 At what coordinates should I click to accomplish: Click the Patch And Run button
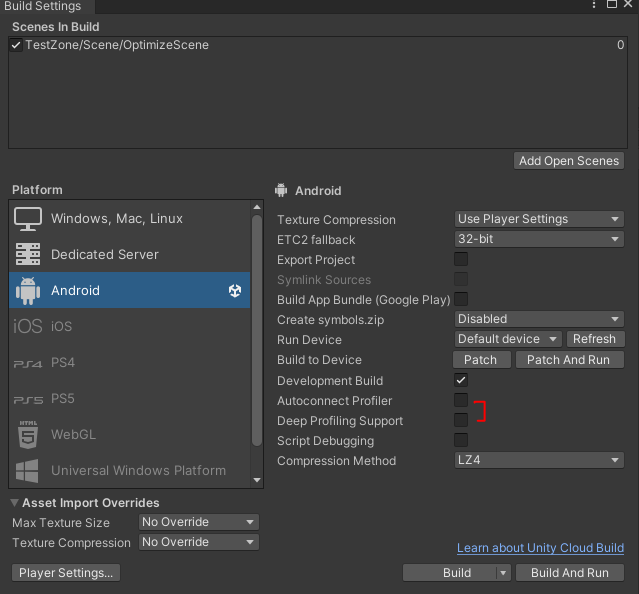pyautogui.click(x=569, y=360)
